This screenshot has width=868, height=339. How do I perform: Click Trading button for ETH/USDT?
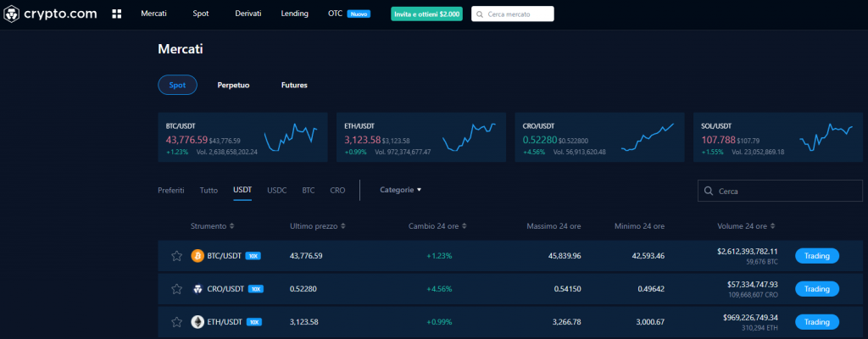click(817, 322)
